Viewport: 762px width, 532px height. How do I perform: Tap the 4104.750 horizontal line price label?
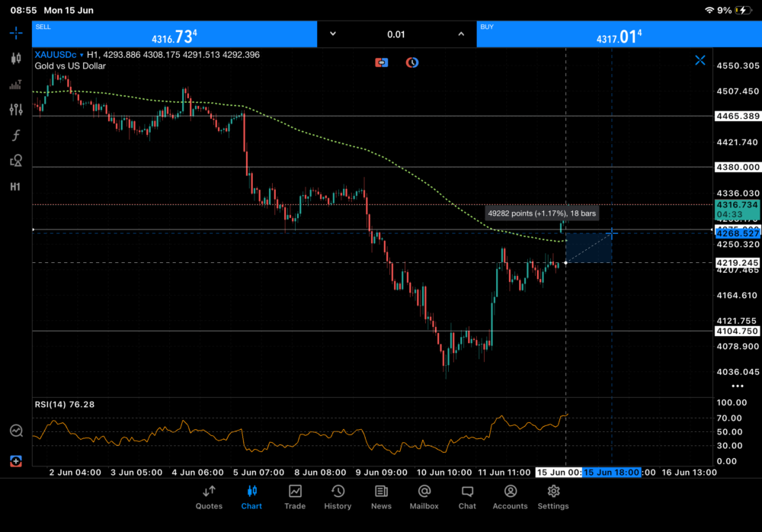point(738,331)
